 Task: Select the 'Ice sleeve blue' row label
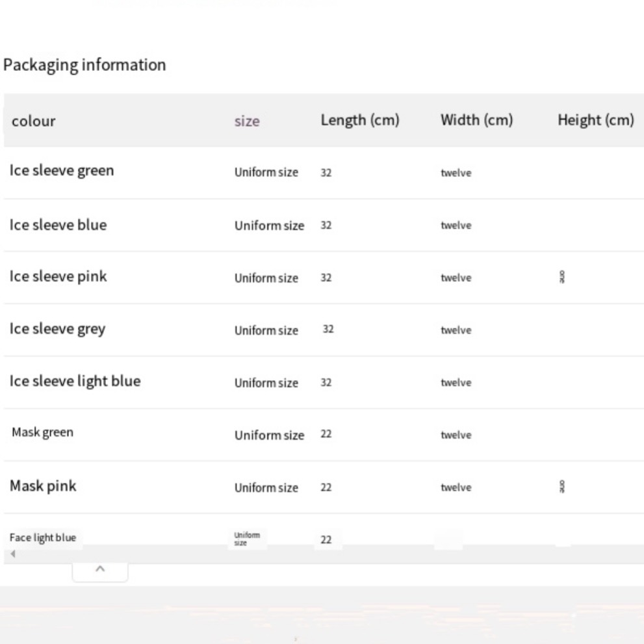(58, 225)
